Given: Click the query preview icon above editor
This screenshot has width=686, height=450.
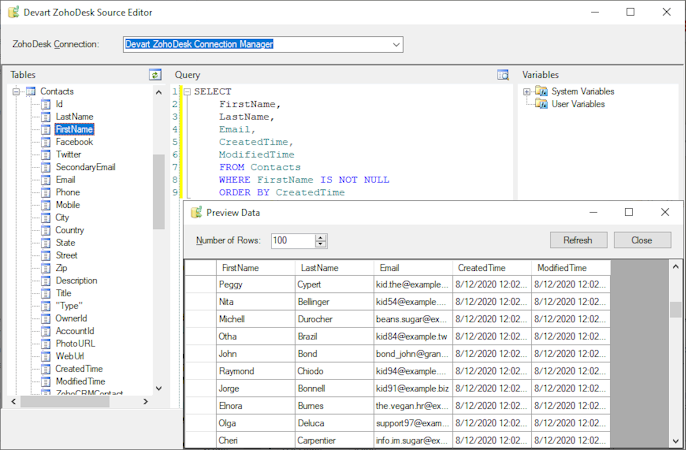Looking at the screenshot, I should coord(503,75).
